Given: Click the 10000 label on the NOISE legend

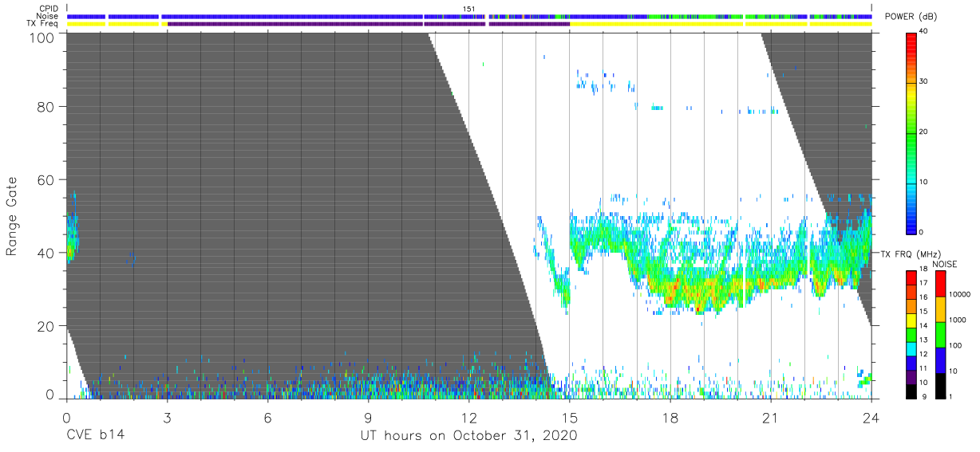Looking at the screenshot, I should point(959,293).
